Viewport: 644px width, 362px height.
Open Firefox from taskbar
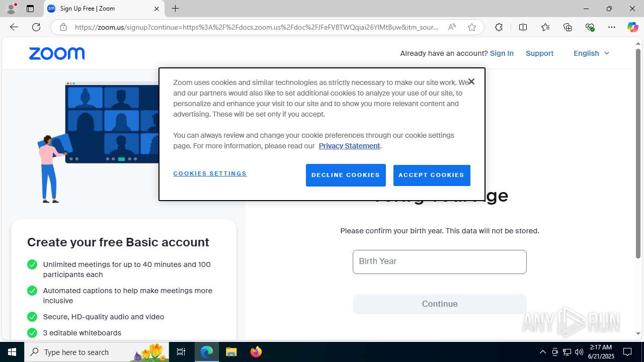tap(256, 352)
